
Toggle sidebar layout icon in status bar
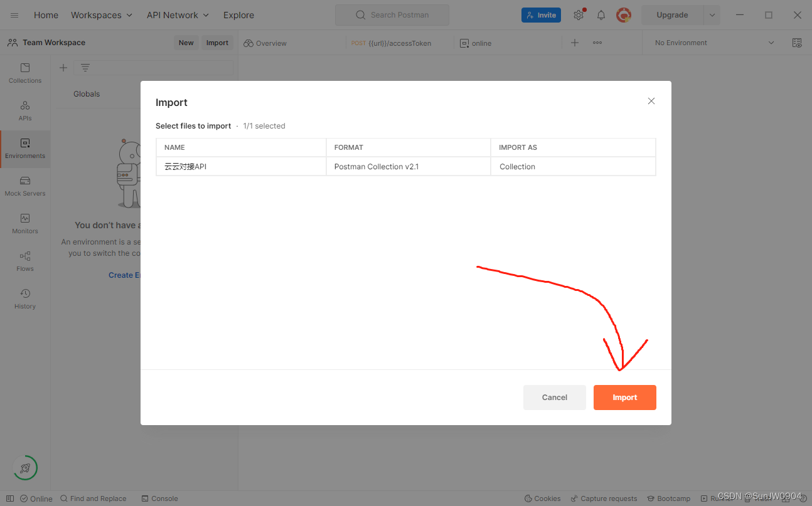[10, 498]
